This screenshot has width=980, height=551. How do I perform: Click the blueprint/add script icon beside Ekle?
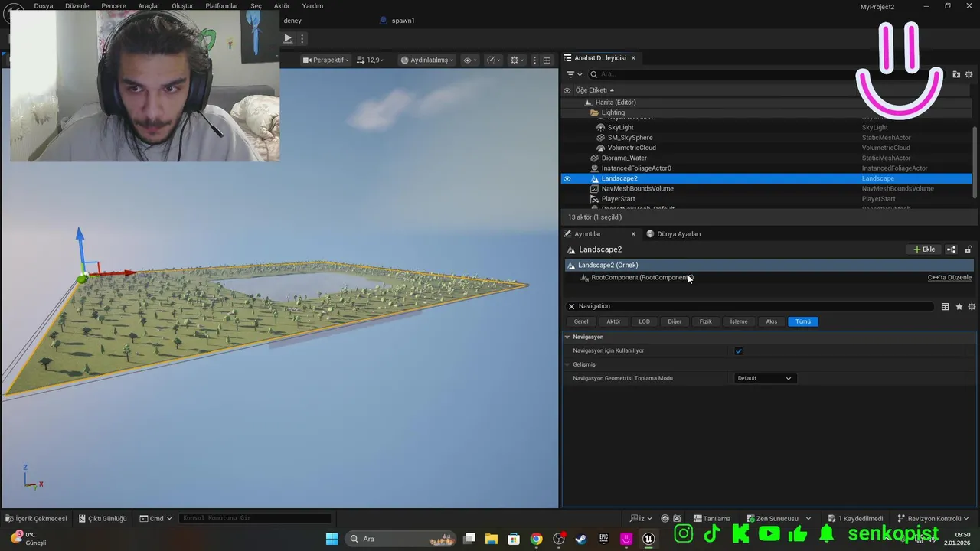tap(952, 249)
